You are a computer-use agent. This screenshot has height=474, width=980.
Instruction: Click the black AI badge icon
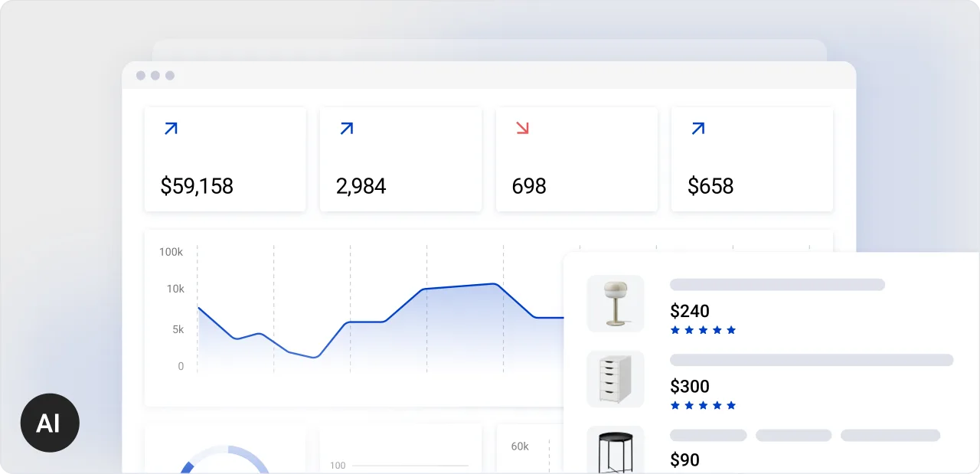point(50,422)
